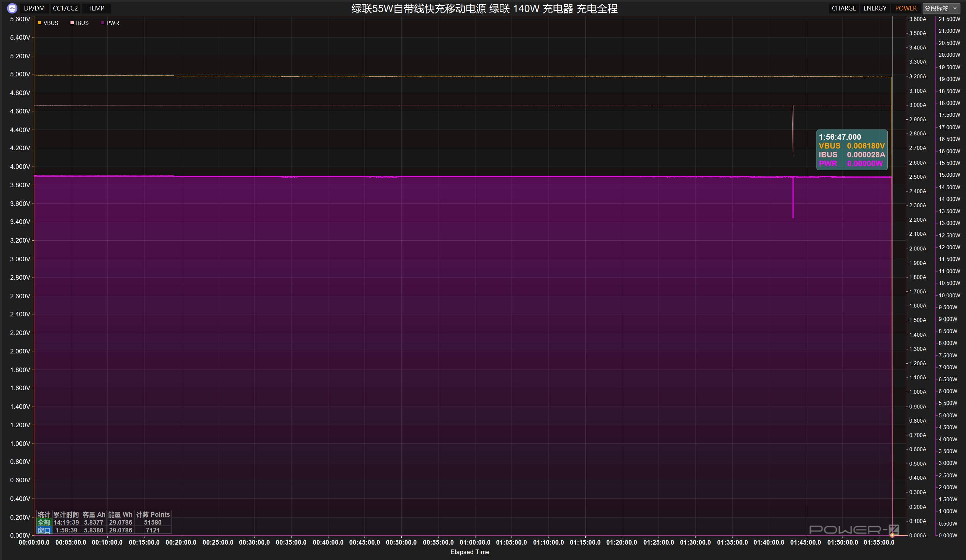This screenshot has height=560, width=966.
Task: Click the cursor marker at the chart end
Action: [x=893, y=535]
